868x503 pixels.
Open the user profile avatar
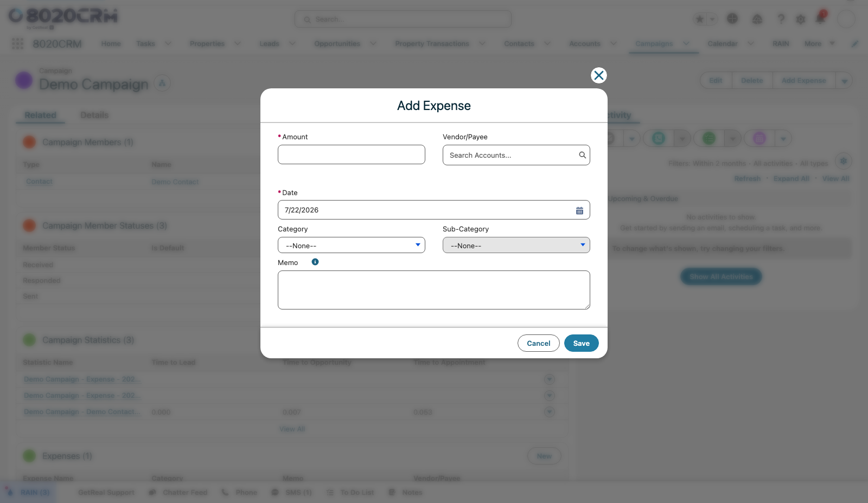pyautogui.click(x=846, y=19)
